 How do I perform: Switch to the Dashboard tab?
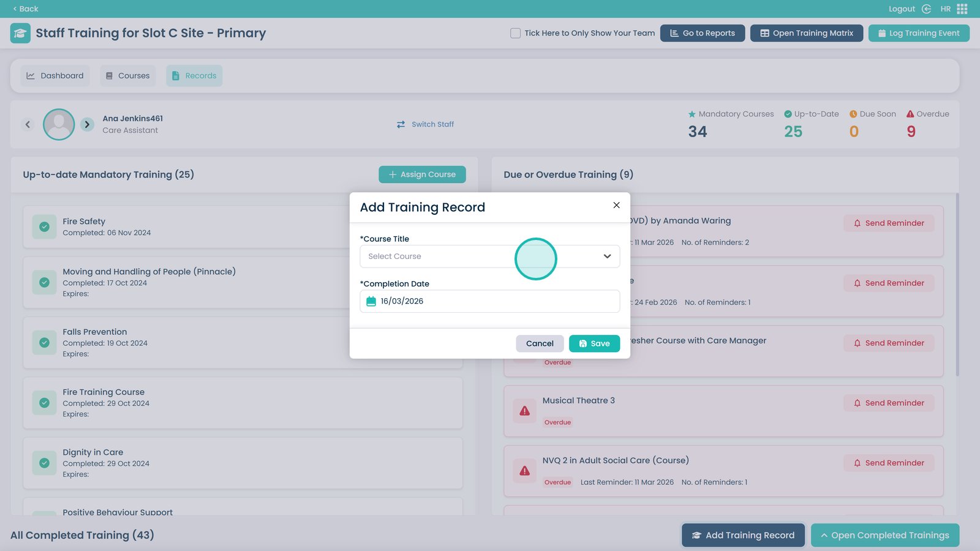point(55,76)
